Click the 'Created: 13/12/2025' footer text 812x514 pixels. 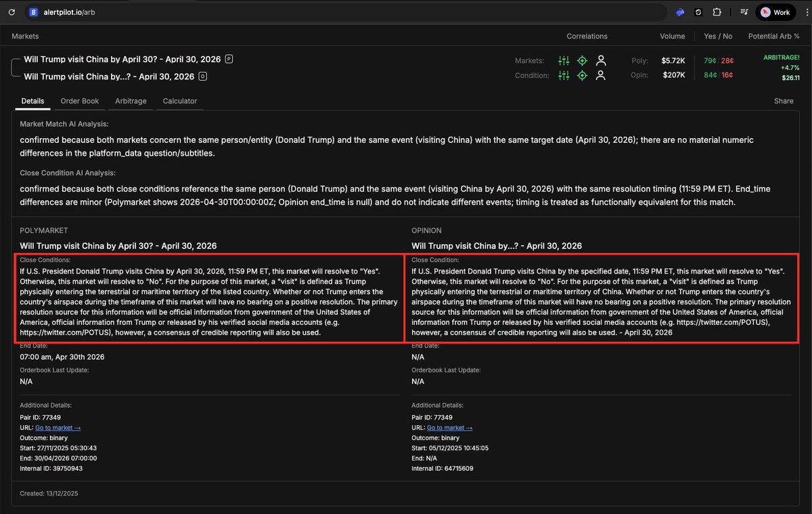coord(49,494)
